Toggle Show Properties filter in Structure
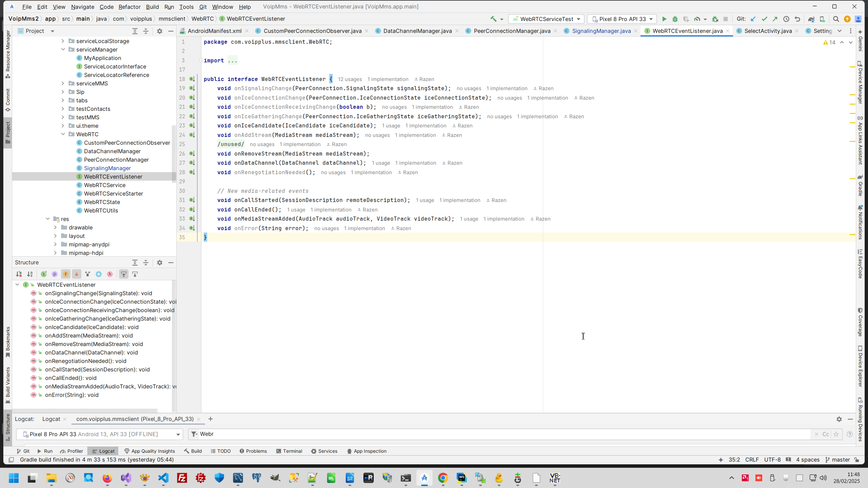868x488 pixels. tap(55, 274)
